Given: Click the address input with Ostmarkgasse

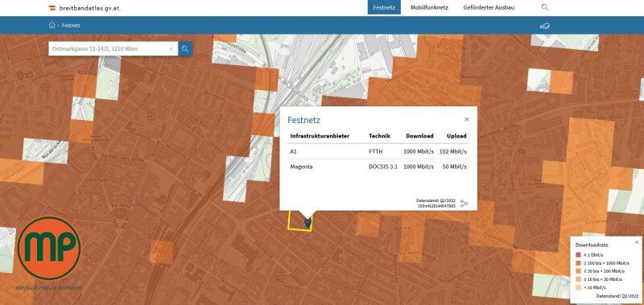Looking at the screenshot, I should click(x=109, y=49).
